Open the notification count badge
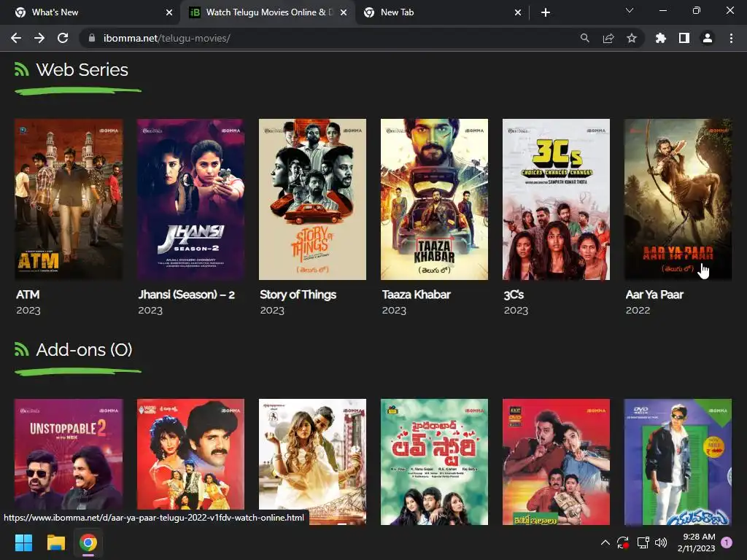The height and width of the screenshot is (560, 747). click(x=727, y=542)
